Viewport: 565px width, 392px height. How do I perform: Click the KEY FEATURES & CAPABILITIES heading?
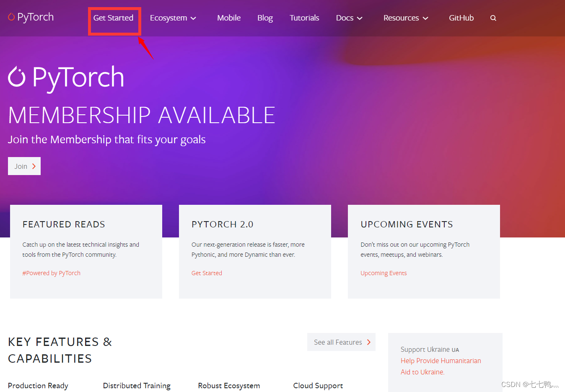[60, 350]
